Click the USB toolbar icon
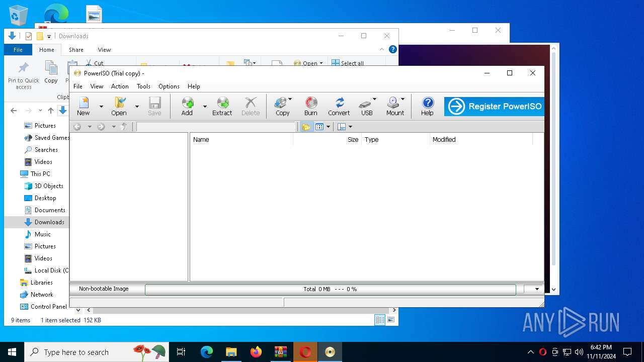This screenshot has height=362, width=644. (x=367, y=106)
